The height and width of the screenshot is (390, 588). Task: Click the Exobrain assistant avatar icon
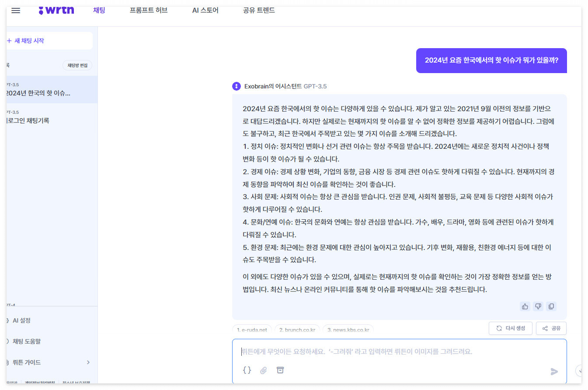237,86
